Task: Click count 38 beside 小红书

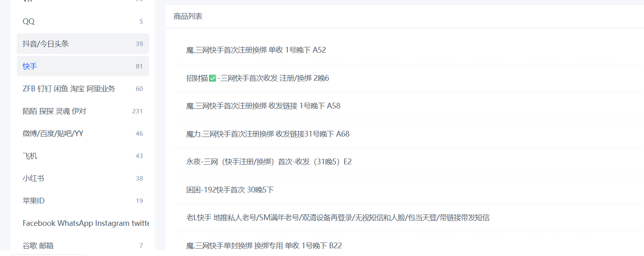Action: (139, 179)
